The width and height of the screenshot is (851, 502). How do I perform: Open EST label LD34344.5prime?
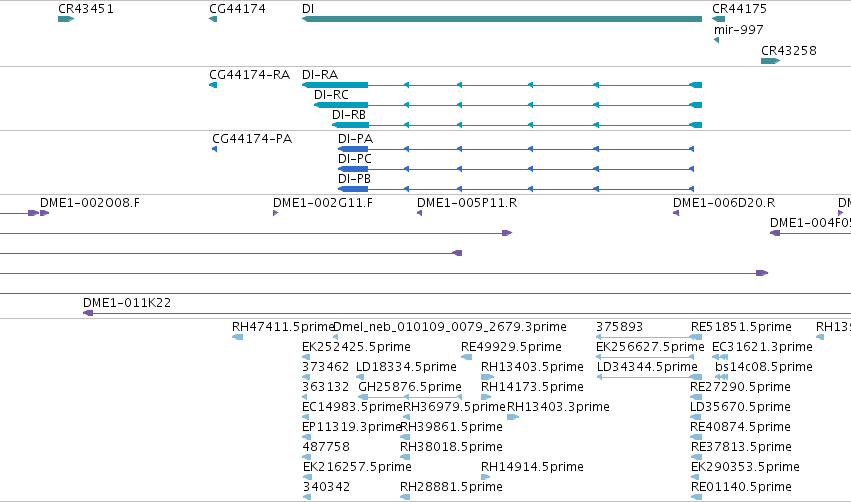coord(647,367)
